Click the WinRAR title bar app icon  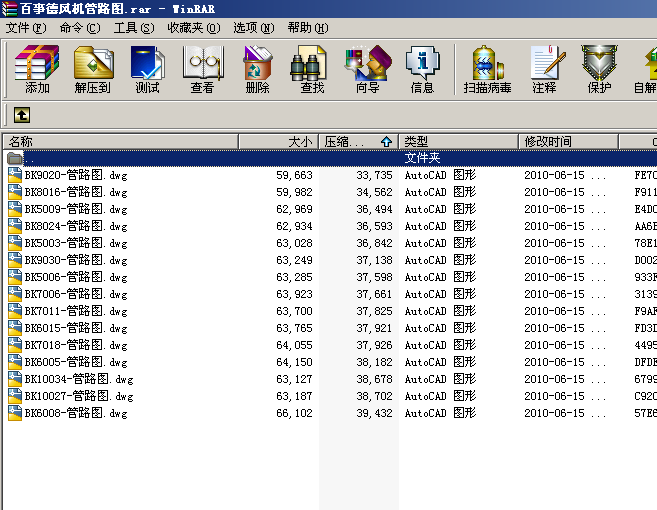coord(8,8)
